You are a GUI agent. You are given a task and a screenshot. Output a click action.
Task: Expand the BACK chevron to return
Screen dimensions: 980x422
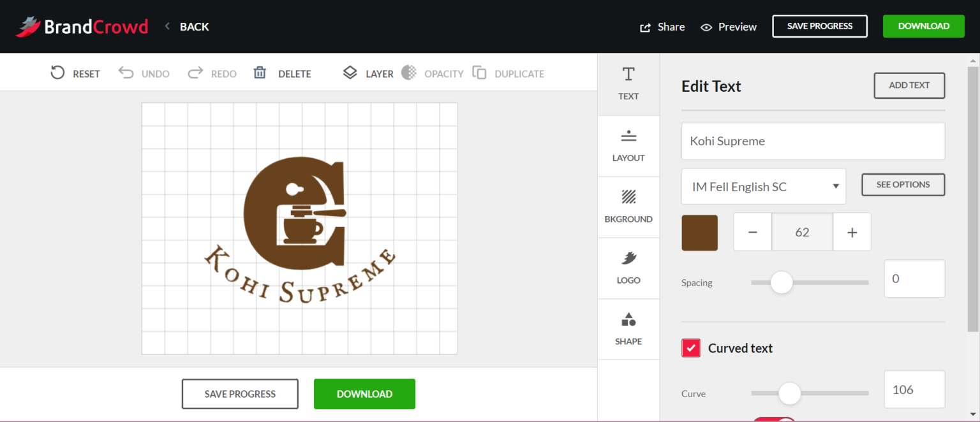167,27
